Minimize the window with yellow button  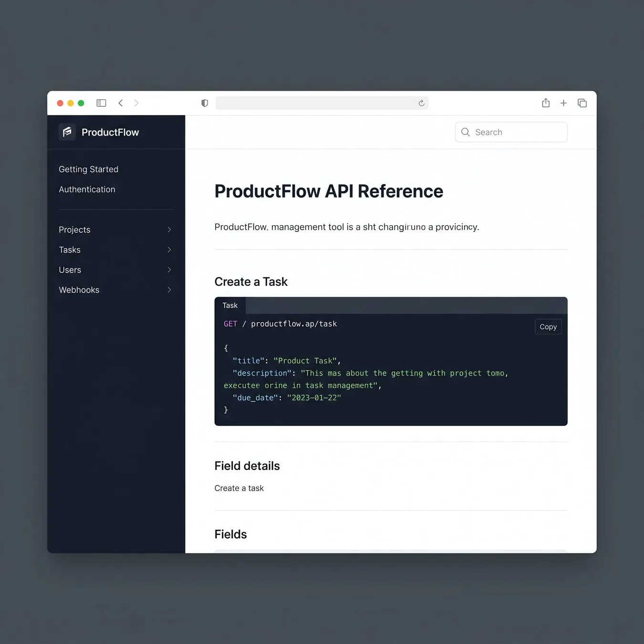(71, 103)
